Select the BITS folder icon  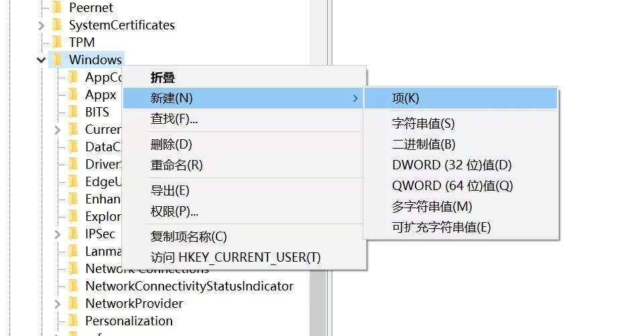coord(74,112)
